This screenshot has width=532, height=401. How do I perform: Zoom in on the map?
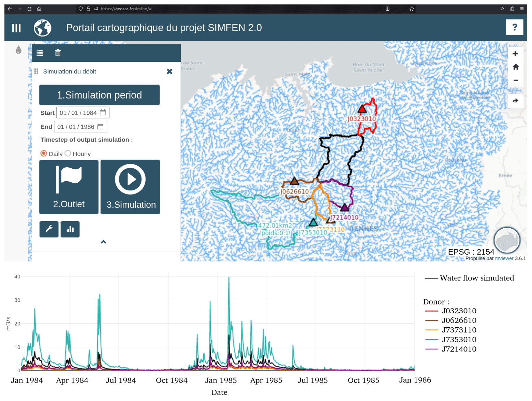click(x=515, y=54)
